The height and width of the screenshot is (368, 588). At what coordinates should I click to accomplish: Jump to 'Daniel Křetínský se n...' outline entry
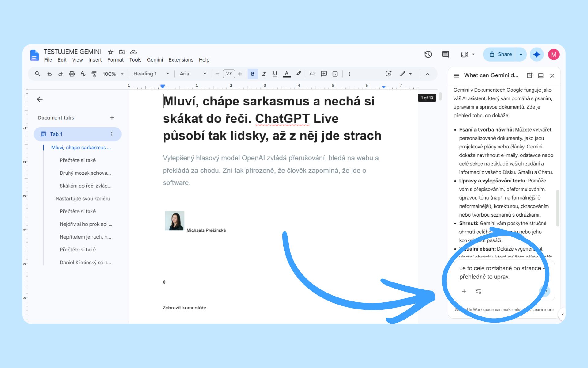click(x=85, y=262)
